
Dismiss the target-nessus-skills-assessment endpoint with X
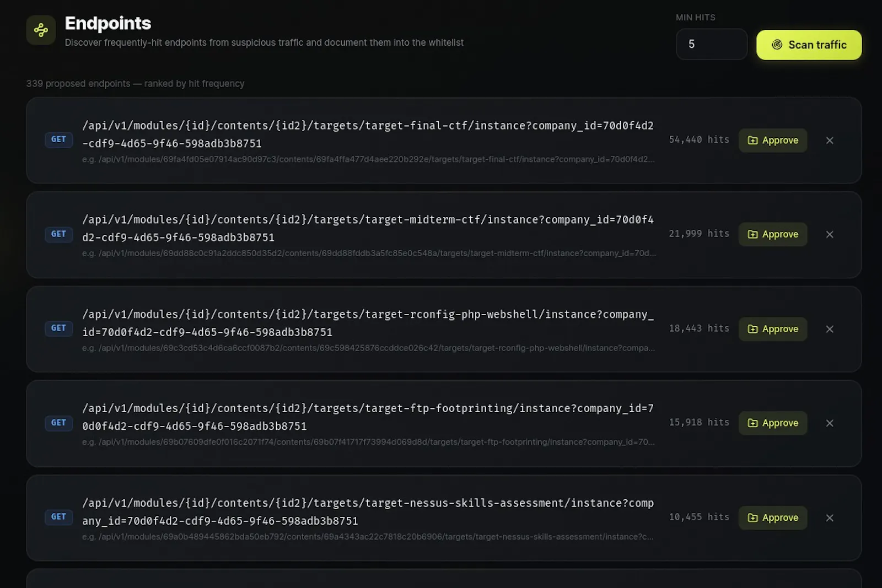click(x=830, y=518)
